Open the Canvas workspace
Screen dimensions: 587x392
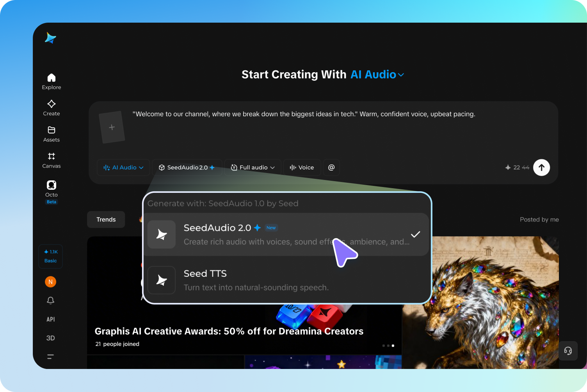coord(52,160)
